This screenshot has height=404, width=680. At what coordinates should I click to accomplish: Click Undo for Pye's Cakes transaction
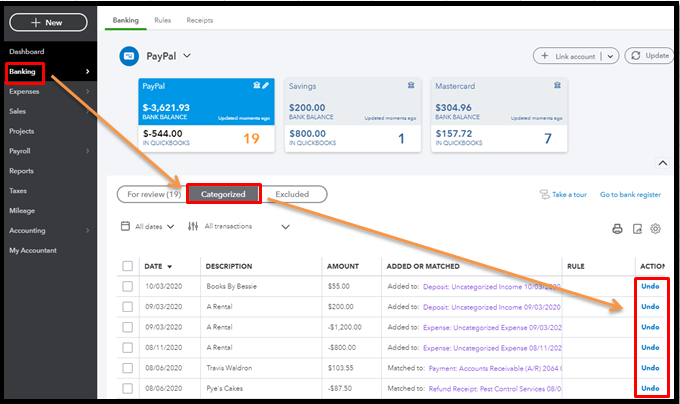pos(650,388)
